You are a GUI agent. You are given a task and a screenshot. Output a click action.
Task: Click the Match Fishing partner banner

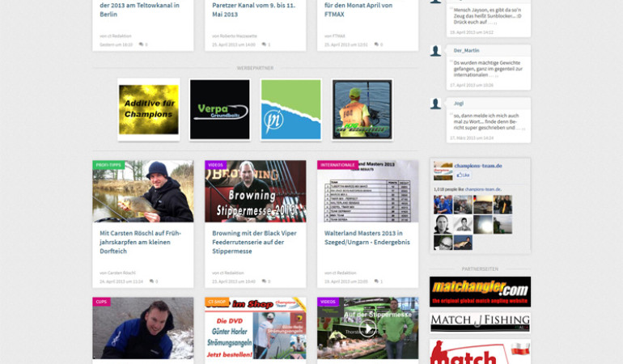(x=480, y=323)
